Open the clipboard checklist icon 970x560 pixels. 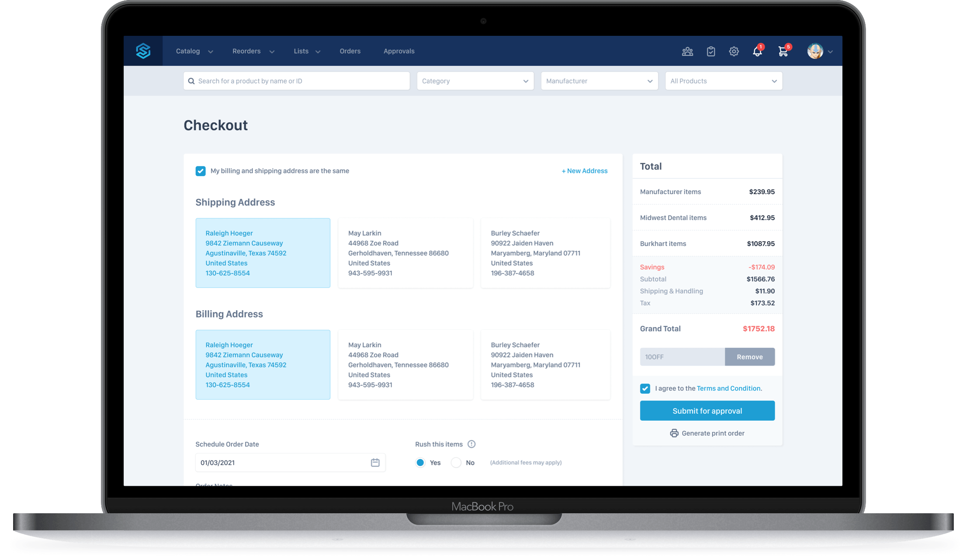pos(711,52)
